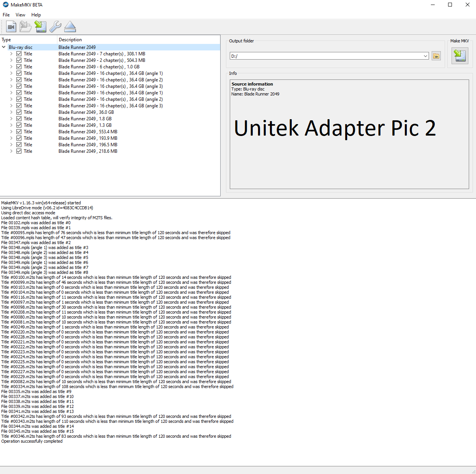The image size is (476, 474).
Task: Click 'File 00345.m2ts was added' log line
Action: point(37,431)
